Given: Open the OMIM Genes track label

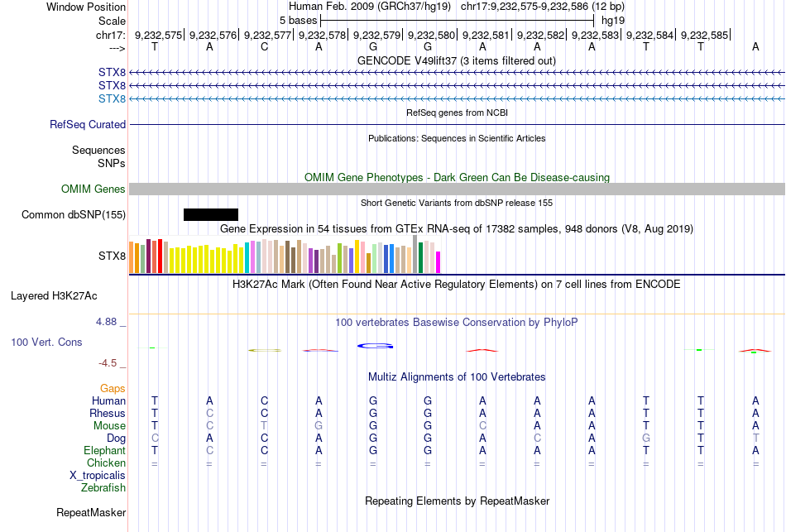Looking at the screenshot, I should 93,189.
